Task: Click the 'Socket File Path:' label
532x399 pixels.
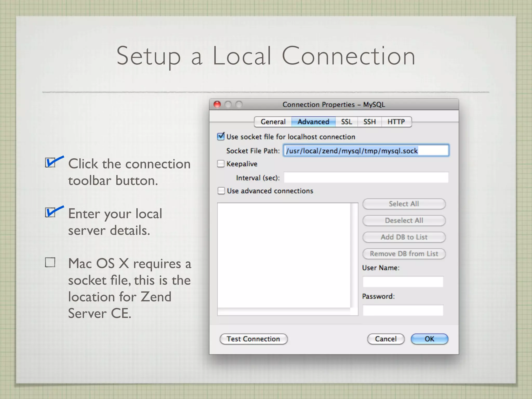Action: click(253, 151)
